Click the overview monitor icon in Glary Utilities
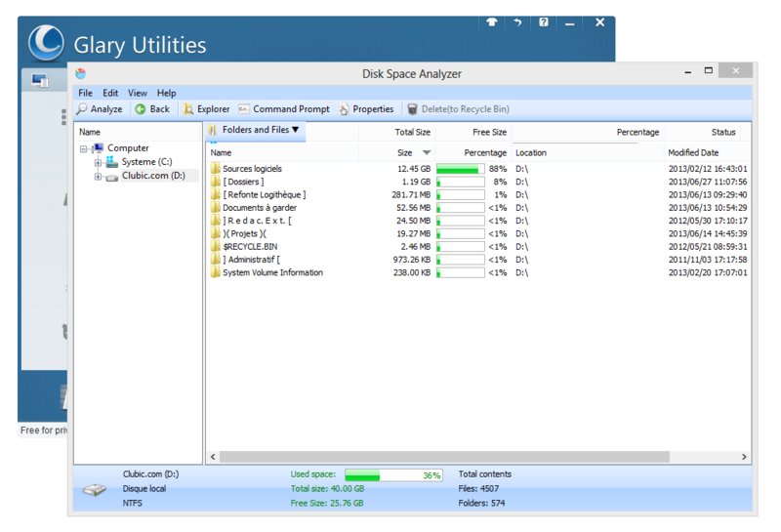Image resolution: width=781 pixels, height=532 pixels. point(40,80)
